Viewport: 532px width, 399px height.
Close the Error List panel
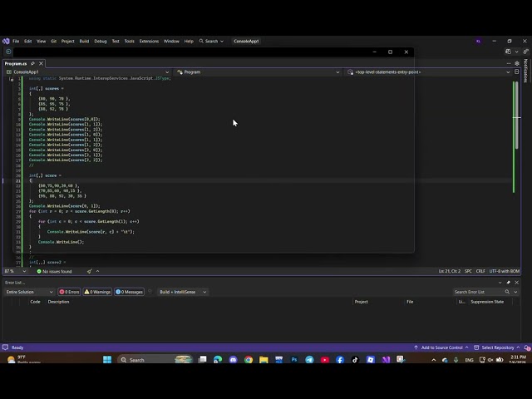tap(517, 283)
